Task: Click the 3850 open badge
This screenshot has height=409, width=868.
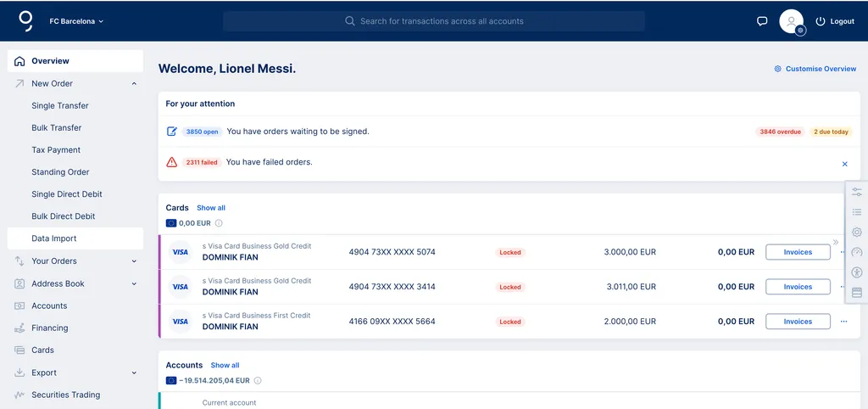Action: pos(202,132)
